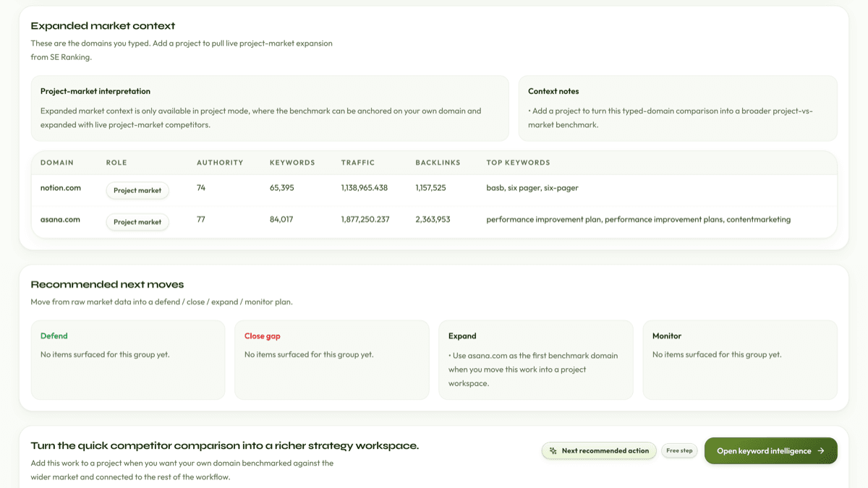The width and height of the screenshot is (868, 488).
Task: Click authority value 74 for notion.com
Action: (x=201, y=188)
